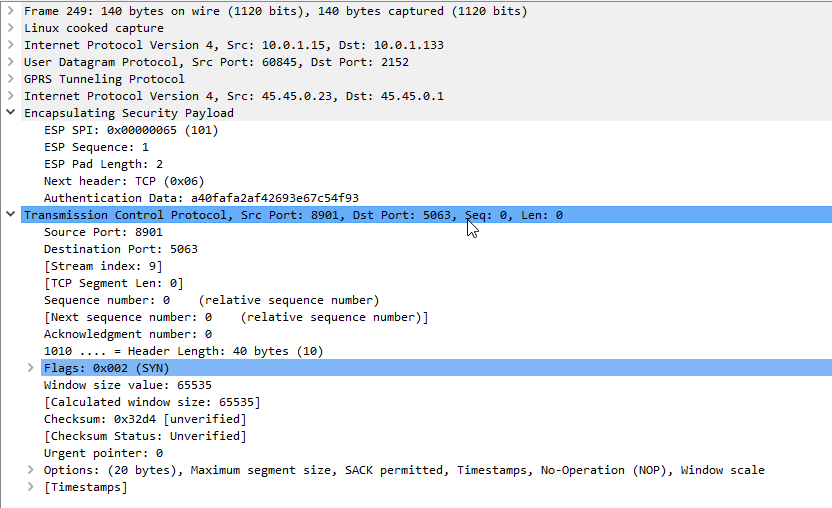This screenshot has width=832, height=508.
Task: Select the Source Port: 8901 row
Action: (427, 232)
